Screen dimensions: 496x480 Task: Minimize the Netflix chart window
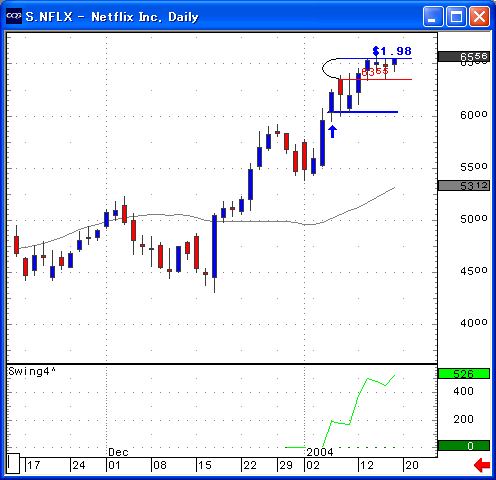click(x=433, y=16)
